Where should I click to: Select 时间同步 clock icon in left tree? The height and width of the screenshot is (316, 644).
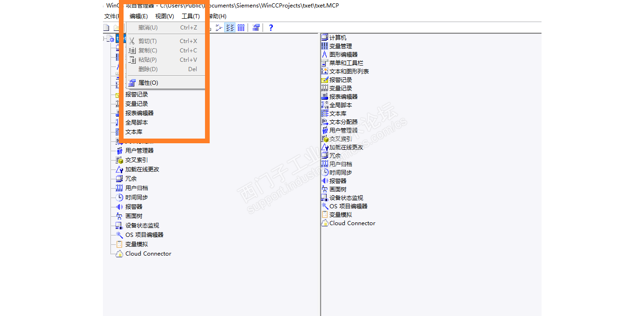(119, 198)
